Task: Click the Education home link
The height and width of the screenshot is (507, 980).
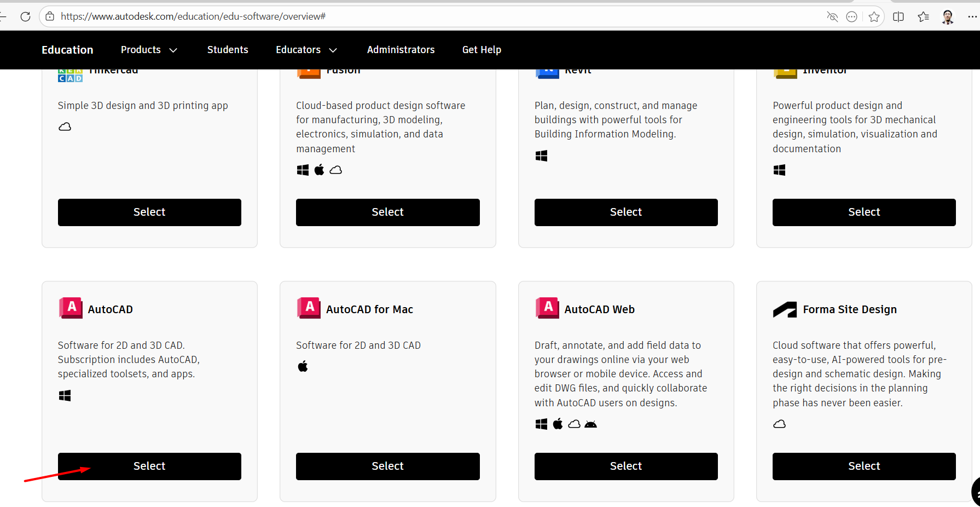Action: 67,50
